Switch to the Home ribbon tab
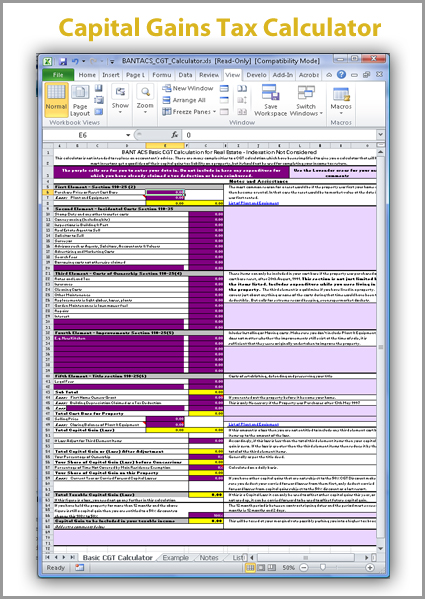The width and height of the screenshot is (425, 599). 87,75
